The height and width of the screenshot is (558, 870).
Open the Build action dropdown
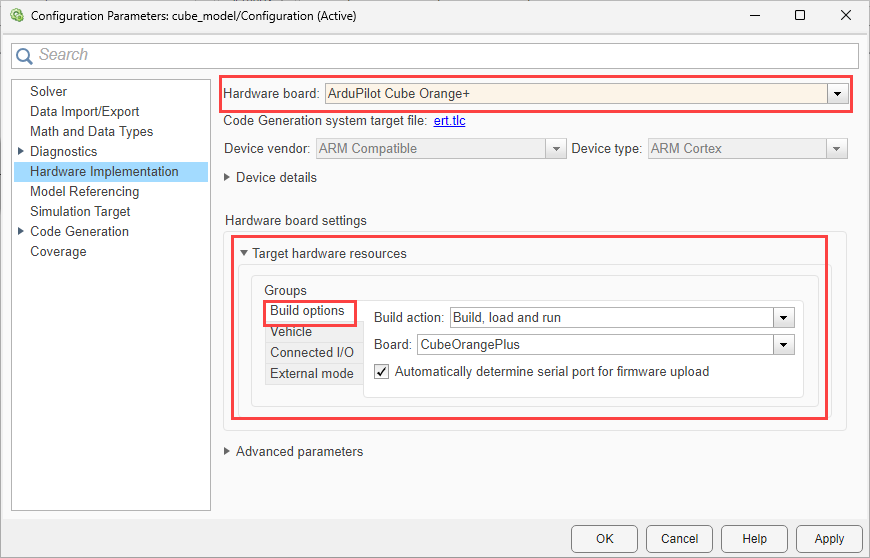pyautogui.click(x=783, y=318)
